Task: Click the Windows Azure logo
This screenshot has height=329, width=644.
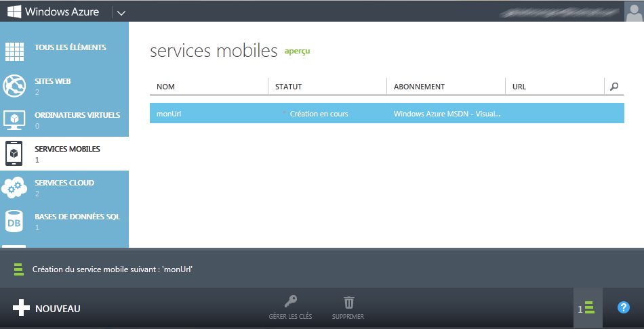Action: [53, 12]
